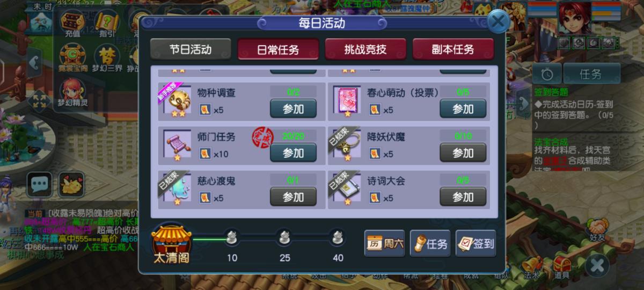
Task: Click 参加 for 慈心渡鬼
Action: 293,197
